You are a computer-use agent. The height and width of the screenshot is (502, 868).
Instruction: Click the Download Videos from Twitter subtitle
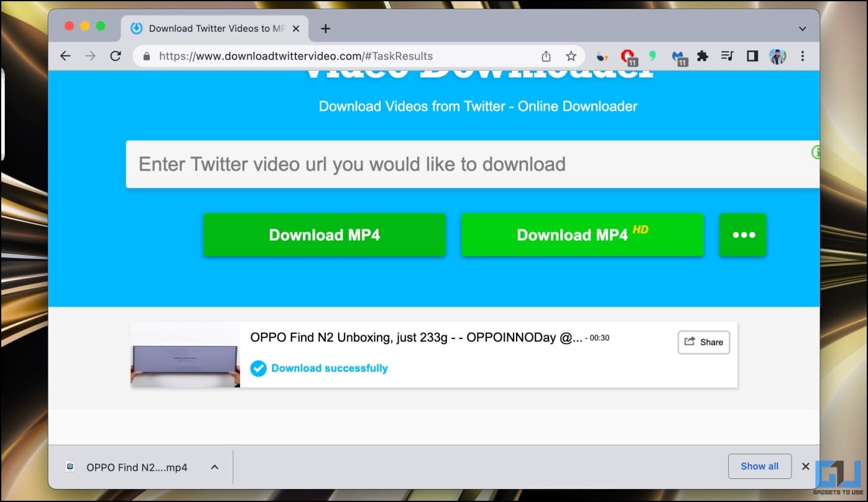click(478, 106)
